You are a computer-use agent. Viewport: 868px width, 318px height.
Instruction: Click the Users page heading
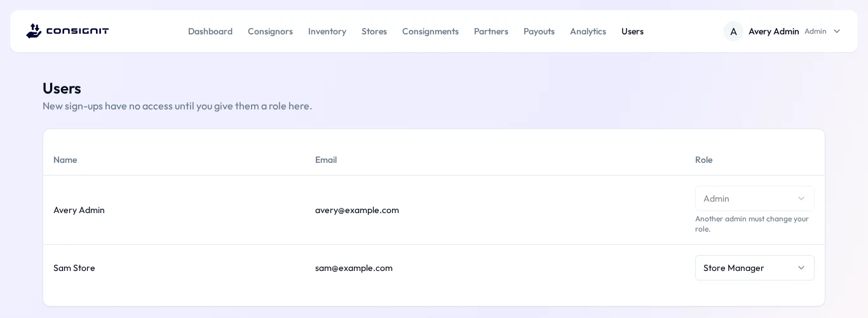click(62, 88)
